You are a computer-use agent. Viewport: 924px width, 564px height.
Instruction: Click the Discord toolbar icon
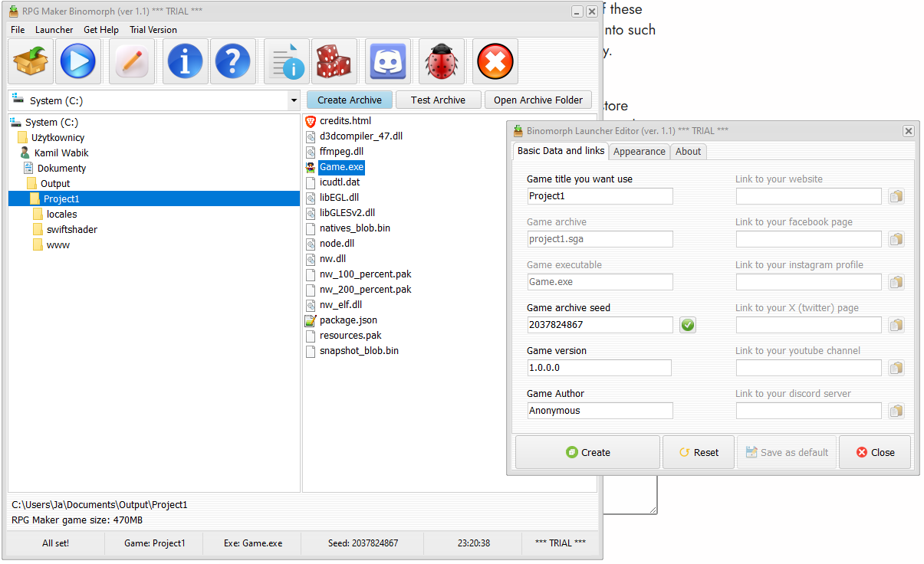click(388, 61)
